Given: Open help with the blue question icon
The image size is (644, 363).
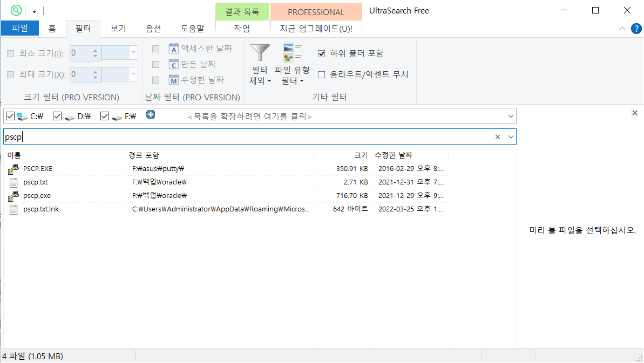Looking at the screenshot, I should (636, 29).
